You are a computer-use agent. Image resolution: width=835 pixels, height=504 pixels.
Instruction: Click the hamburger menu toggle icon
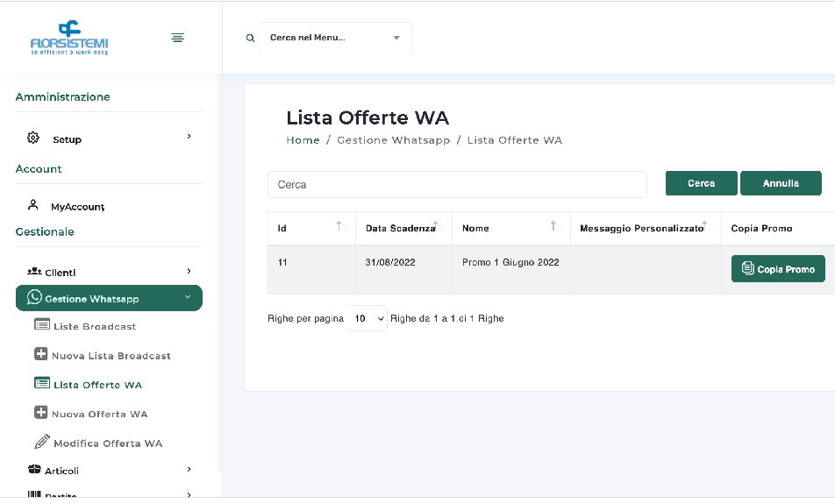pos(177,38)
